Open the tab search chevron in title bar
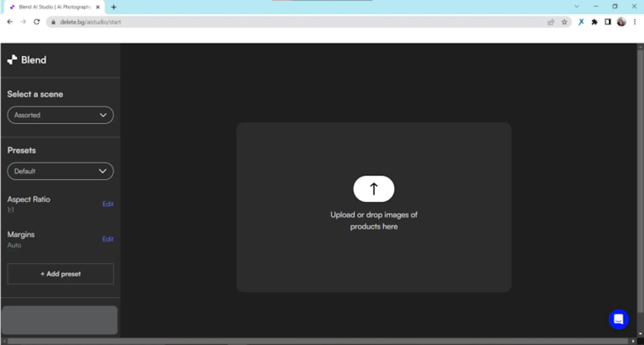The width and height of the screenshot is (644, 345). pos(577,6)
